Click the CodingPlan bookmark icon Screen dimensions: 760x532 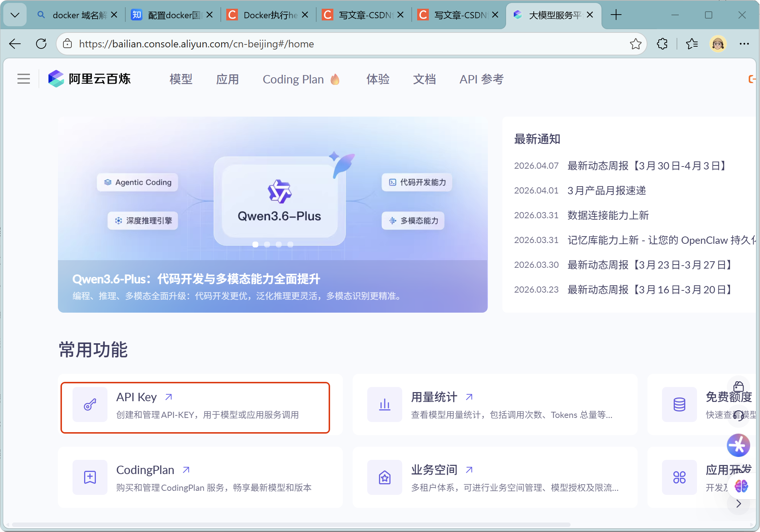[x=90, y=477]
